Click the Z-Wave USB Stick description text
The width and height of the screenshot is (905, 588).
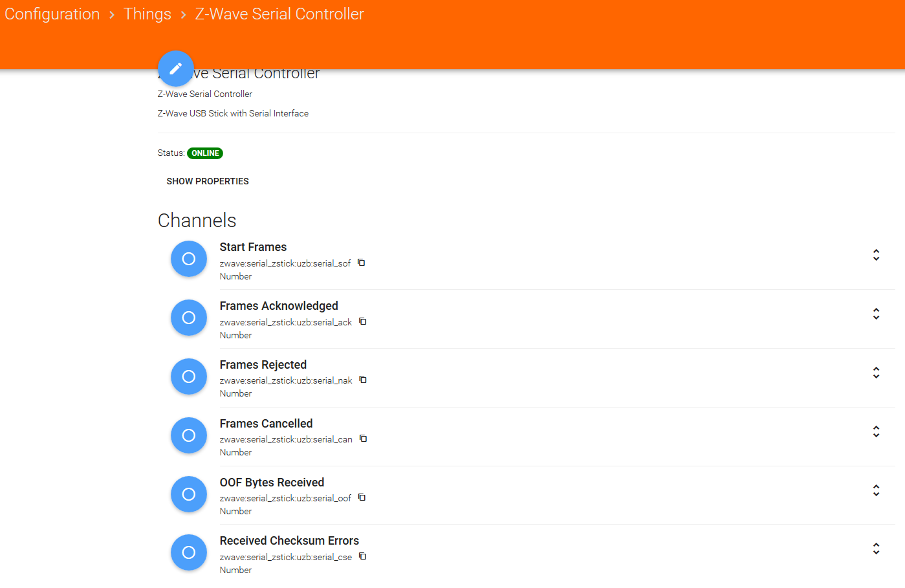coord(233,113)
